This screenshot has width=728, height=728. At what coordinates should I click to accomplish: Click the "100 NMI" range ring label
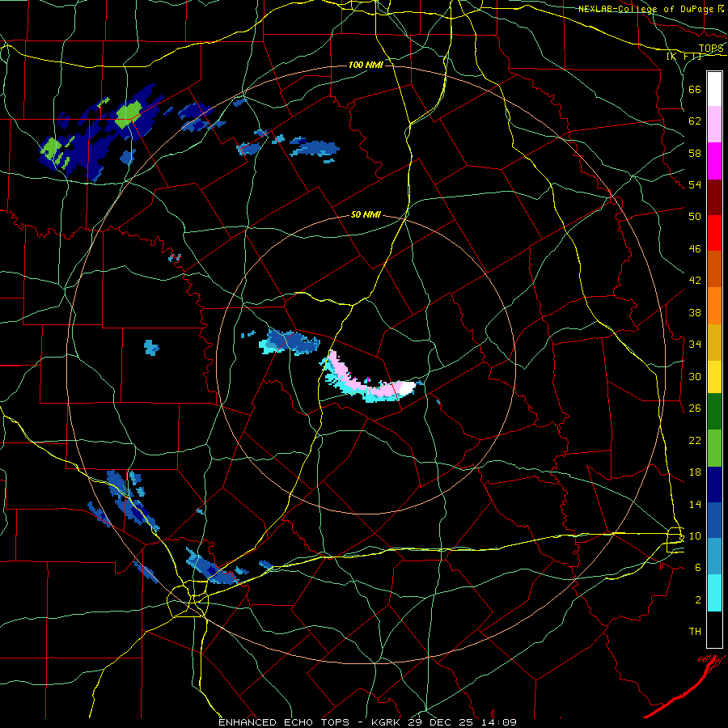point(366,65)
